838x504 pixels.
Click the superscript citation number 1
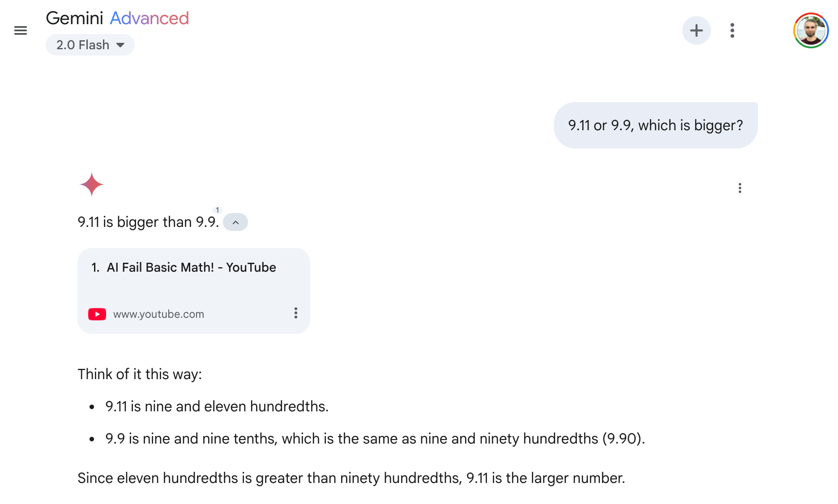click(218, 210)
